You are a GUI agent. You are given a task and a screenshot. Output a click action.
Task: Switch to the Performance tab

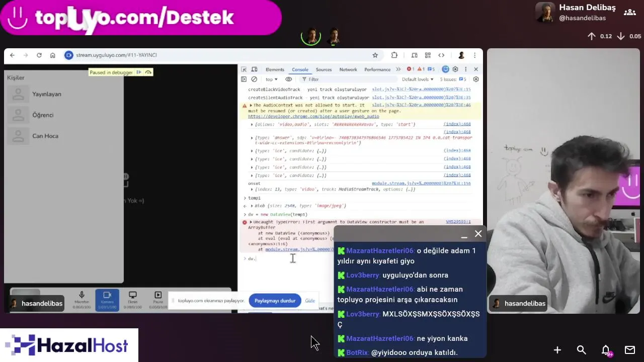[377, 69]
